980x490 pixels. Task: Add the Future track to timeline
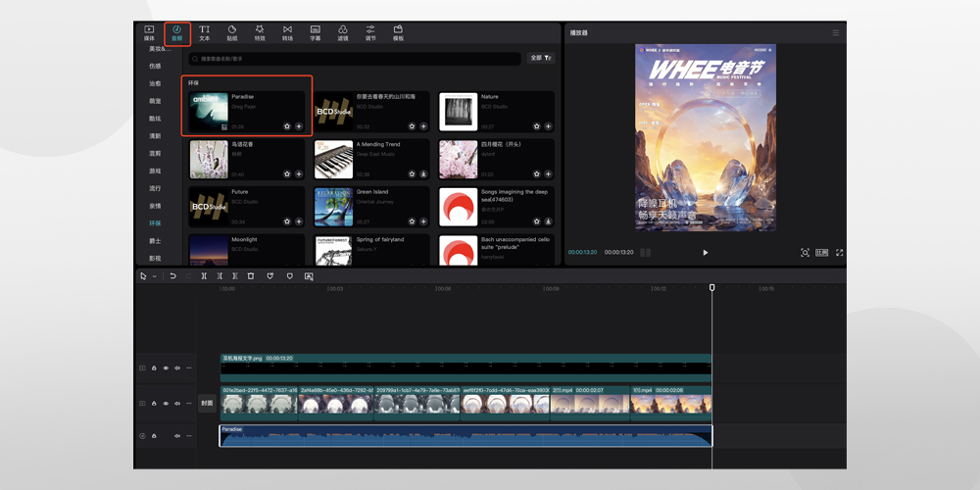pyautogui.click(x=299, y=221)
